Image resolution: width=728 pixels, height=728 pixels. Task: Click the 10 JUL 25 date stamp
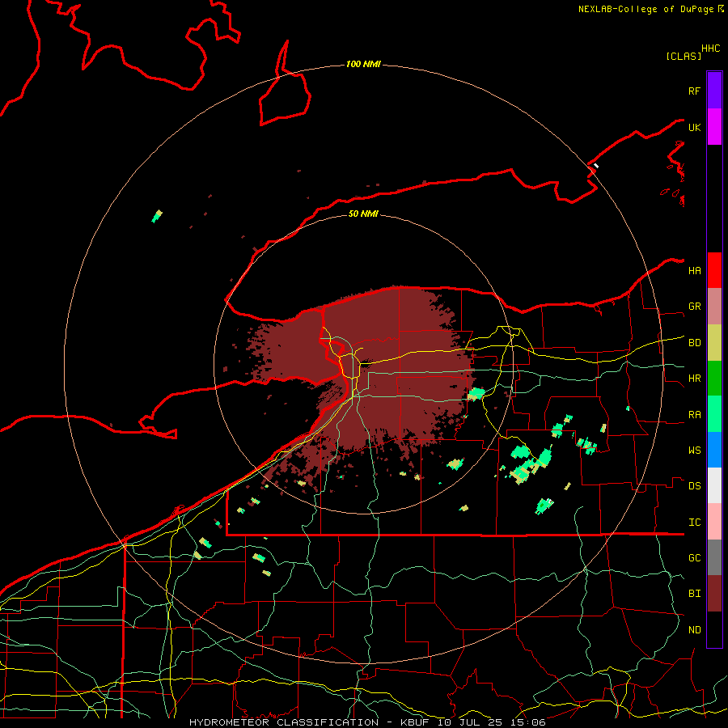[x=469, y=722]
